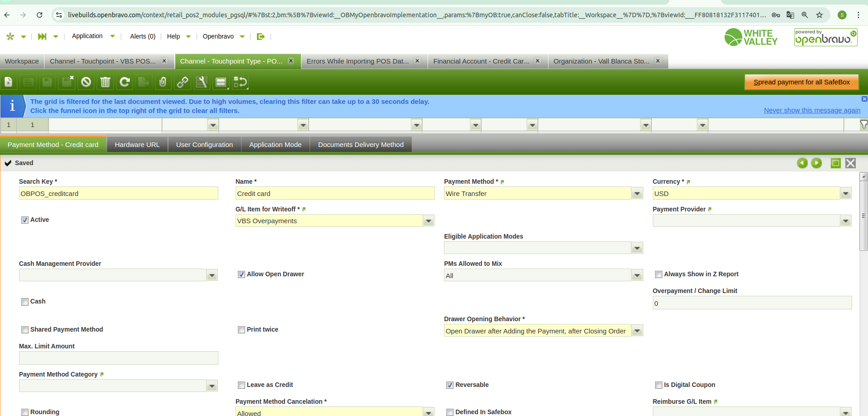
Task: Click the Max. Limit Amount input field
Action: [118, 358]
